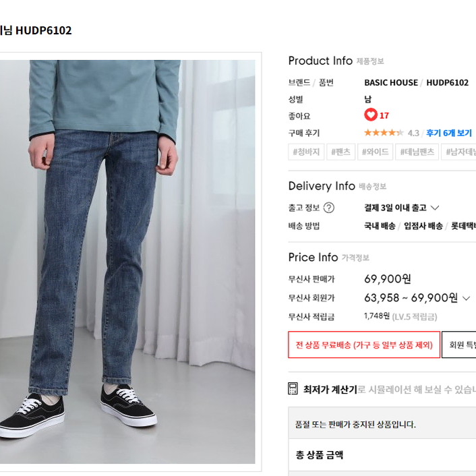Image resolution: width=476 pixels, height=476 pixels.
Task: Expand the 결제 3일 이내 출고 dropdown arrow
Action: (435, 208)
